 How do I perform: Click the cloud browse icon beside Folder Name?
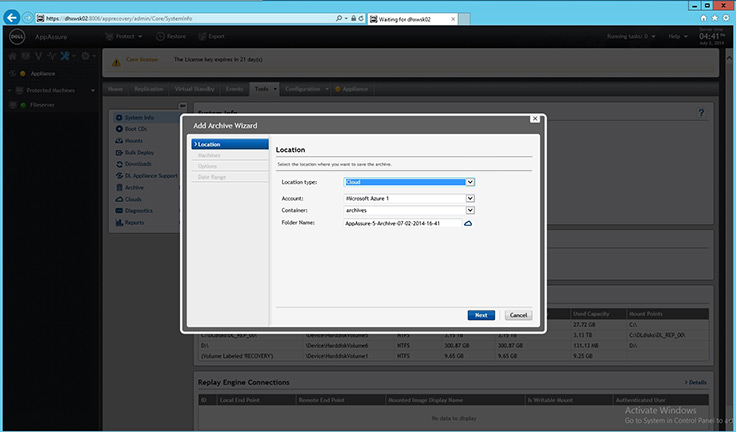point(468,224)
